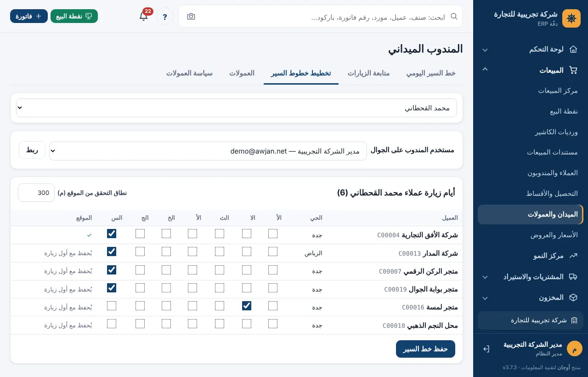Click the 300 location range input

coord(36,193)
